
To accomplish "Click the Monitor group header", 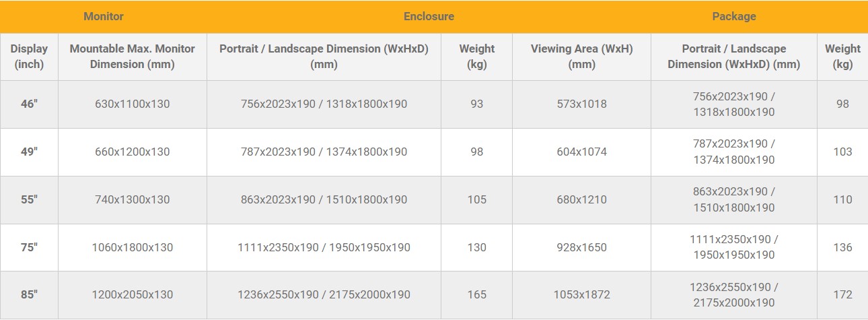I will pyautogui.click(x=104, y=16).
